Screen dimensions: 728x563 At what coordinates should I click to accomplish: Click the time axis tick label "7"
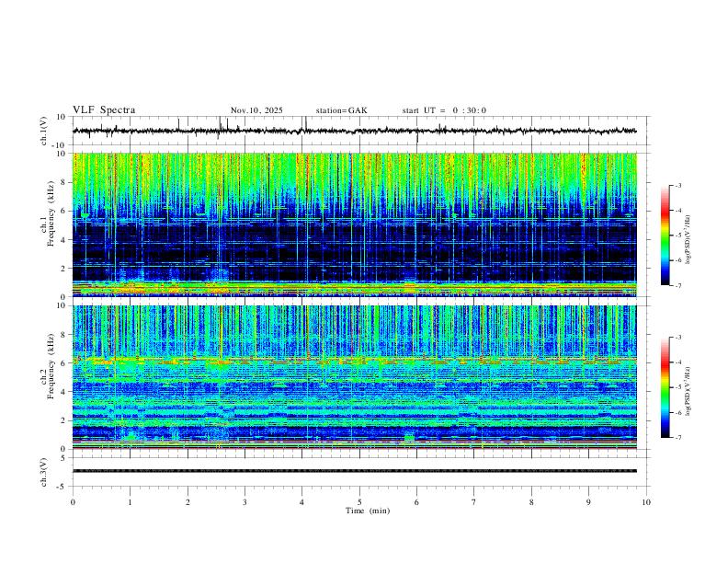(x=474, y=502)
